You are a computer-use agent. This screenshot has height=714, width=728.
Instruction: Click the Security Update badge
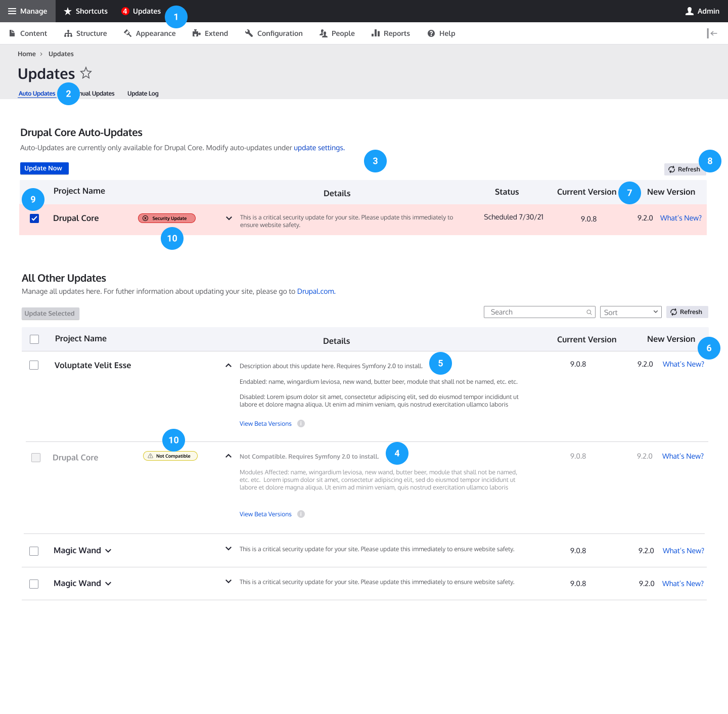pyautogui.click(x=167, y=218)
